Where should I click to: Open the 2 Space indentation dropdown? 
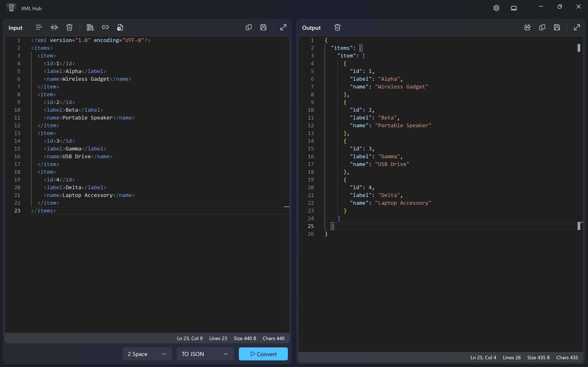pos(147,354)
